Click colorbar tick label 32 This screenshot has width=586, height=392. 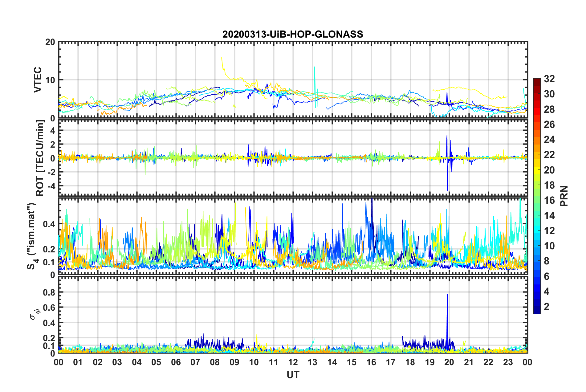[x=549, y=79]
